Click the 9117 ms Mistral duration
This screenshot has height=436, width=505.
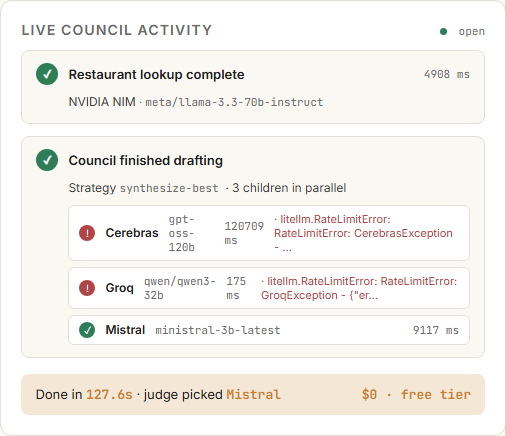pyautogui.click(x=436, y=330)
